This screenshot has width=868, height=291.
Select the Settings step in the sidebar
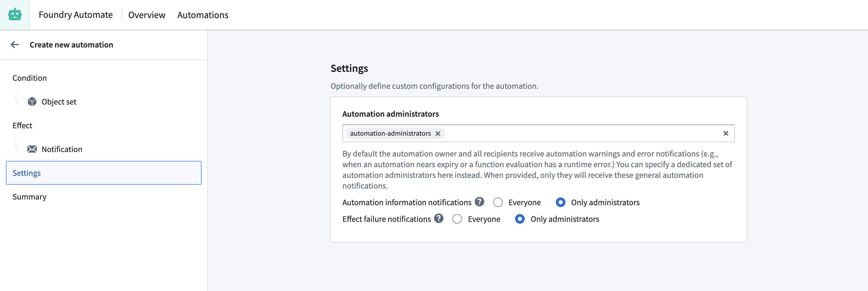[x=104, y=173]
